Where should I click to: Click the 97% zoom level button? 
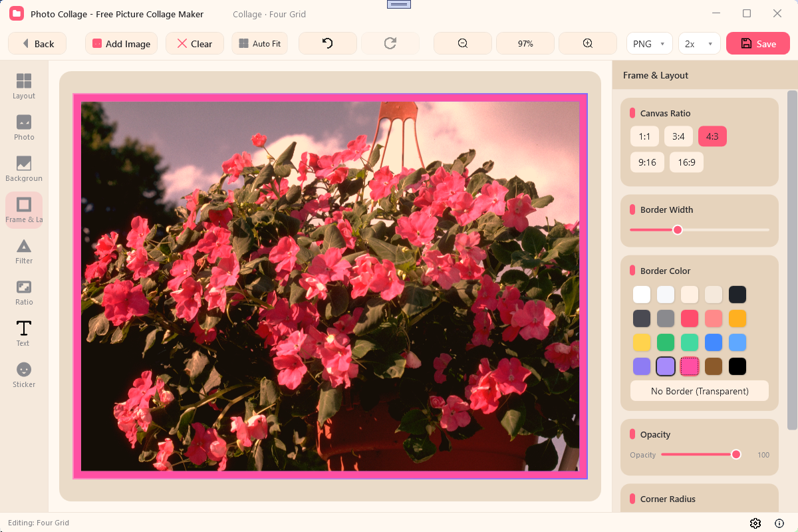(525, 43)
